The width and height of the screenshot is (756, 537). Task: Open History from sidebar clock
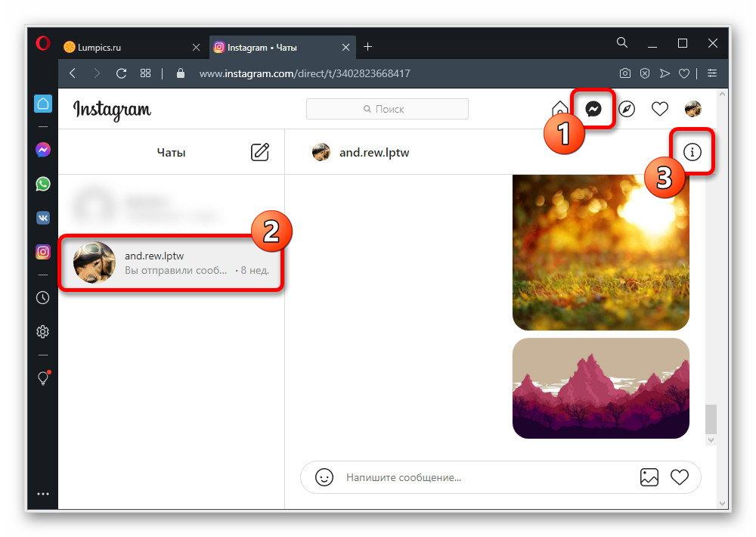[43, 298]
